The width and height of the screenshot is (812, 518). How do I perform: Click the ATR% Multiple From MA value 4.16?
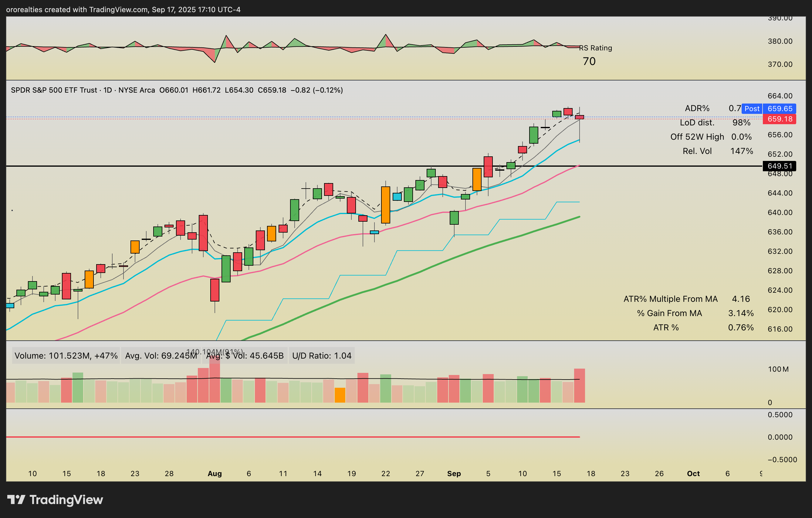point(740,299)
